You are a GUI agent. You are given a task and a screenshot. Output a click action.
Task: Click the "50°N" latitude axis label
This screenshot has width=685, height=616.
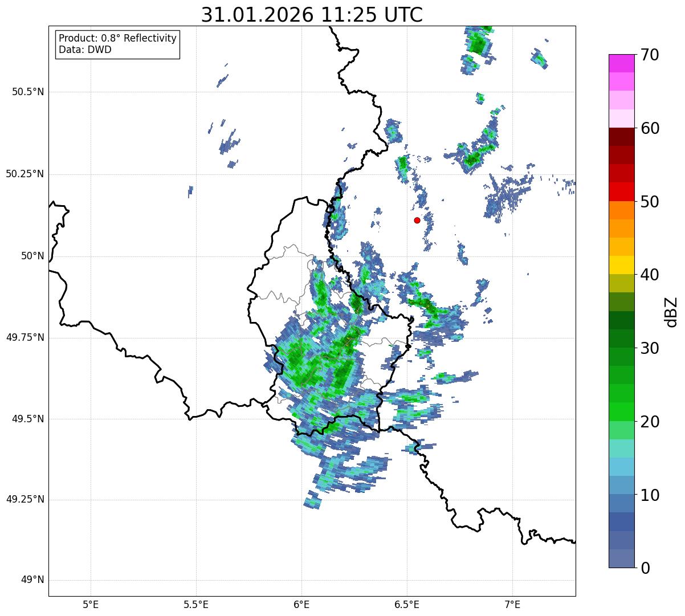pos(33,256)
